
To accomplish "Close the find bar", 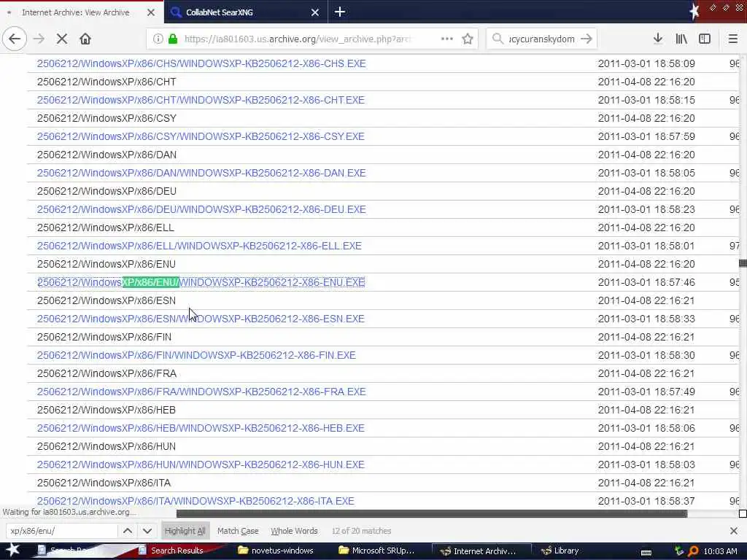I will click(x=734, y=531).
